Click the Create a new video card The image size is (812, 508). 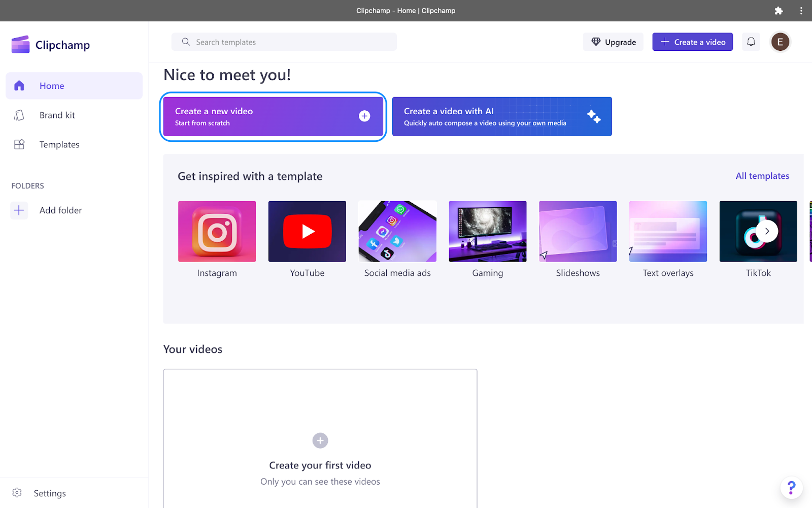tap(273, 116)
